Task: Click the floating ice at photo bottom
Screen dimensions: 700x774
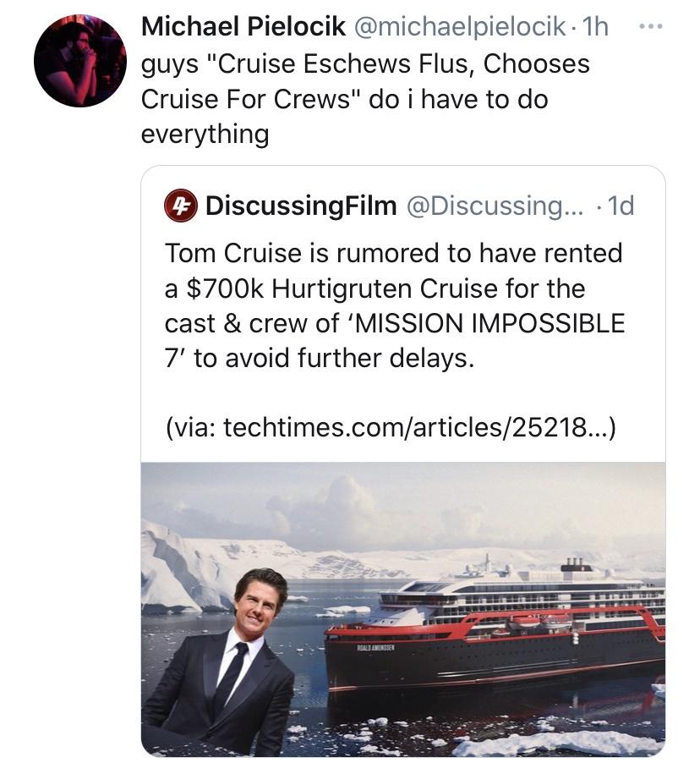Action: point(541,743)
